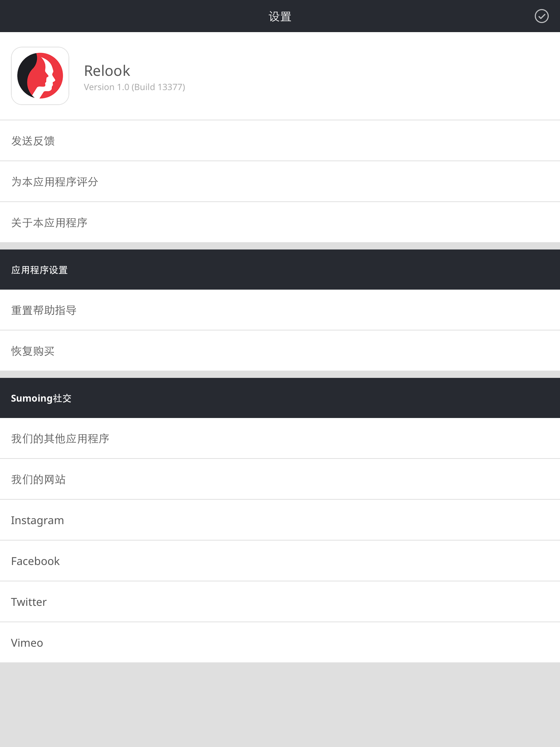Screen dimensions: 560x747
Task: Visit 我们的网站 website link
Action: point(280,479)
